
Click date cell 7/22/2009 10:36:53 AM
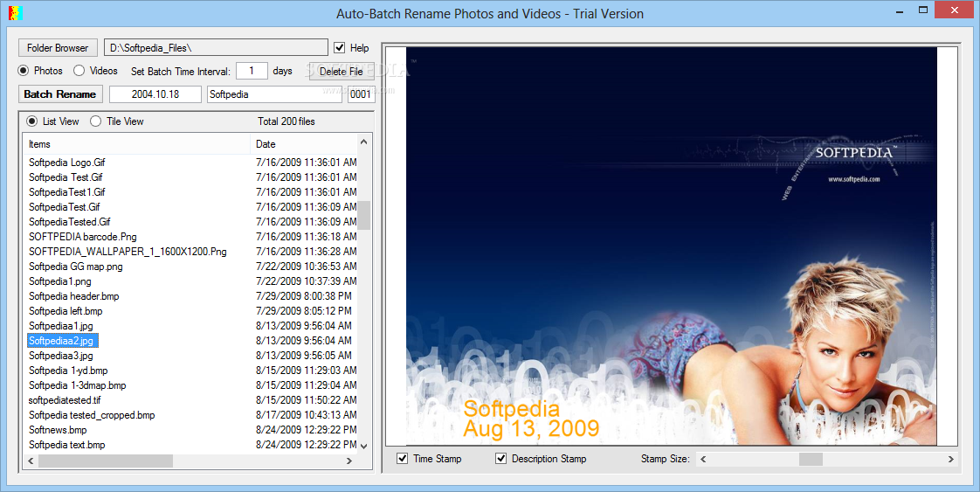tap(307, 267)
